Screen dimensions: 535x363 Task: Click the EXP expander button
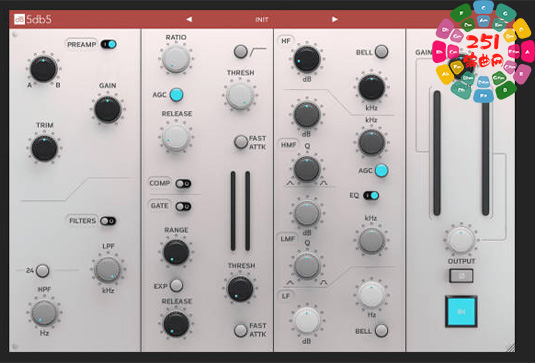[176, 286]
